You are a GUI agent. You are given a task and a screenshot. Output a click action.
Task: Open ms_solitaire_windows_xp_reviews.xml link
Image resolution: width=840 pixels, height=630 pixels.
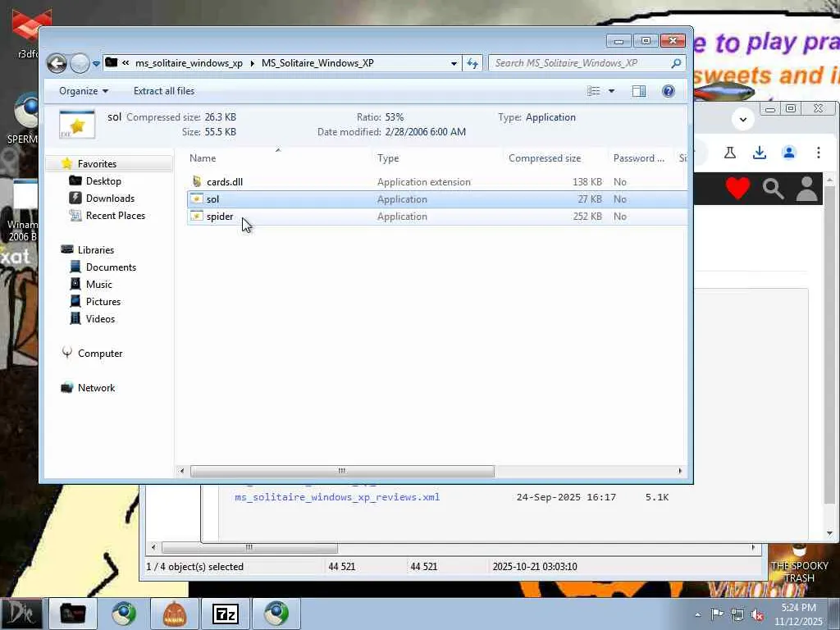(337, 497)
